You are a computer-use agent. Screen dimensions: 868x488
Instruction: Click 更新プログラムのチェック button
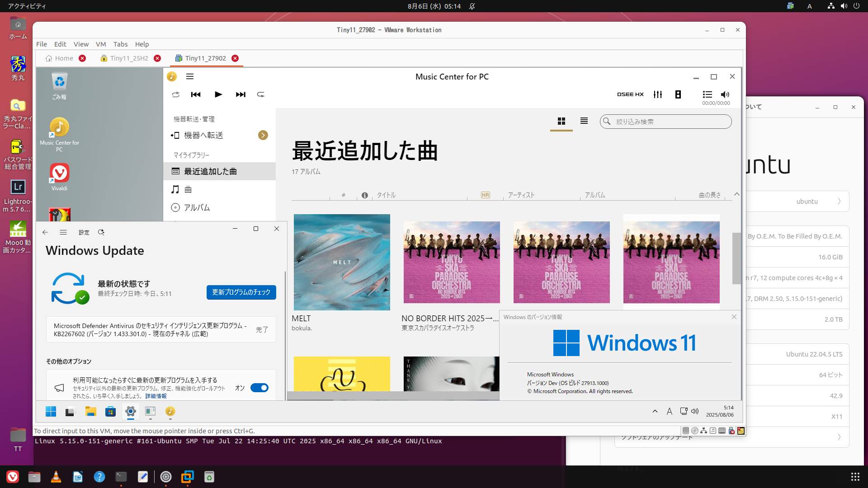[x=241, y=292]
